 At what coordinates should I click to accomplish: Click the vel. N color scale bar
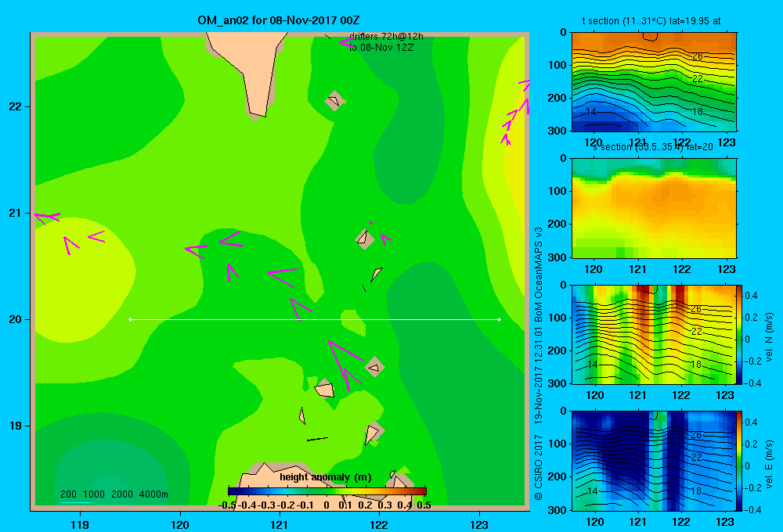[x=740, y=334]
